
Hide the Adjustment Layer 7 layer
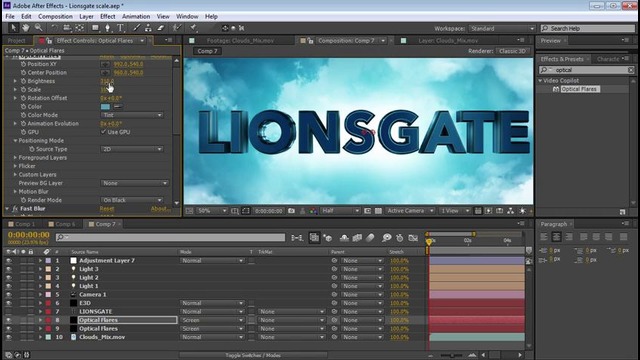point(9,260)
